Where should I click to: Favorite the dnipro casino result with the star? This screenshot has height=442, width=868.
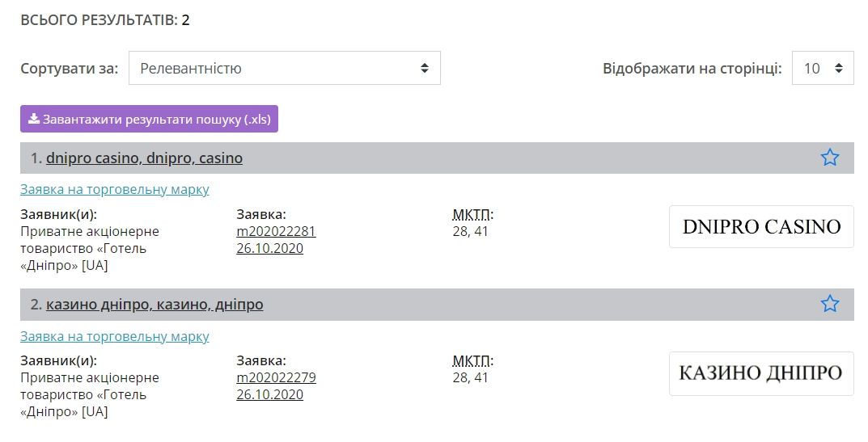[x=829, y=158]
